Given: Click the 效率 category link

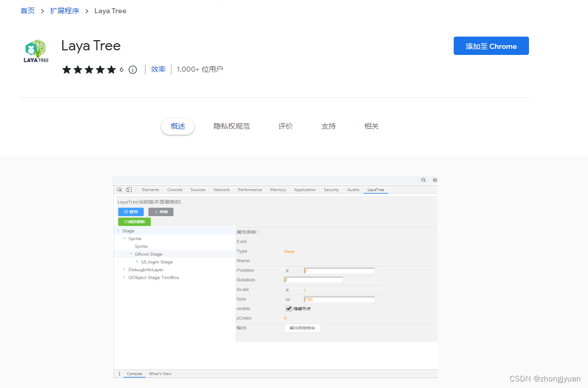Looking at the screenshot, I should click(158, 70).
